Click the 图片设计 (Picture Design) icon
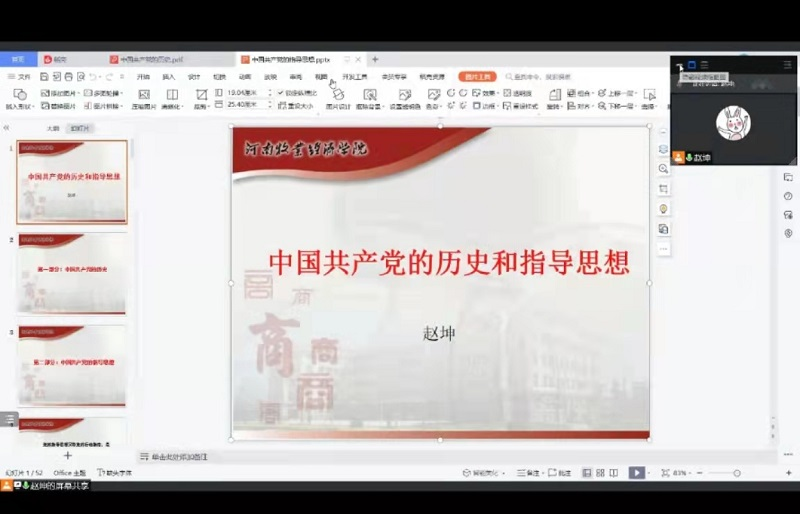 (x=339, y=94)
